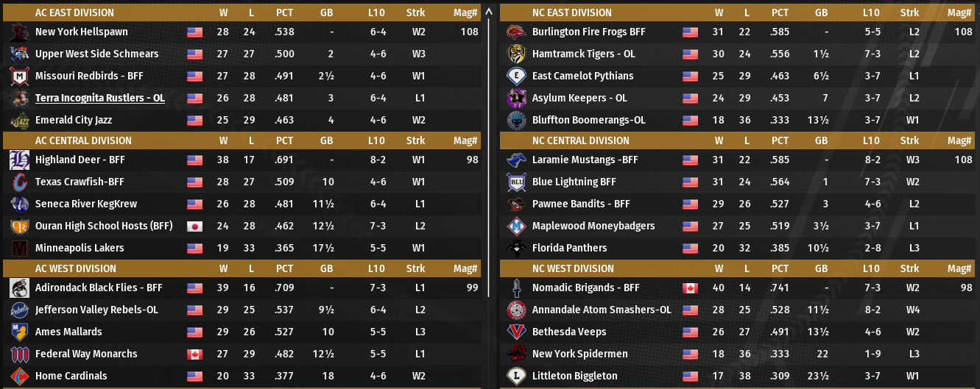Open the Maplewood Moneybadgers team page
The image size is (980, 389).
[593, 226]
